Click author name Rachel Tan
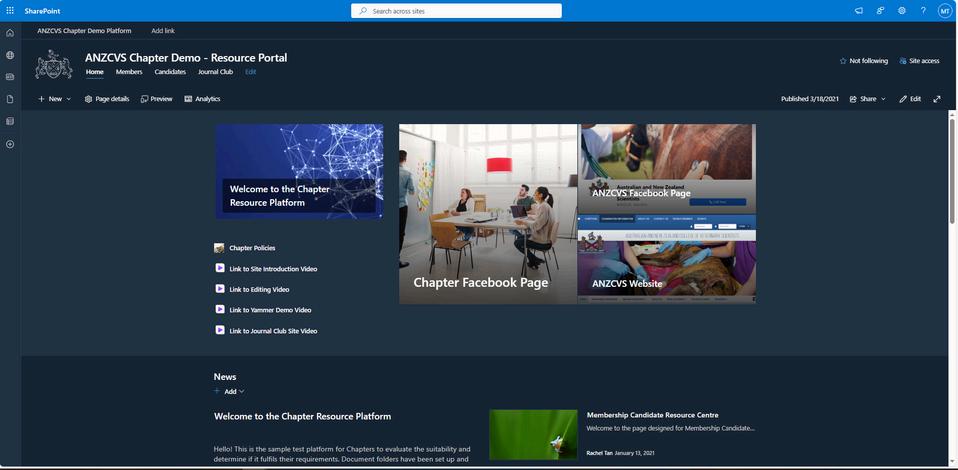Image resolution: width=958 pixels, height=470 pixels. pyautogui.click(x=599, y=453)
